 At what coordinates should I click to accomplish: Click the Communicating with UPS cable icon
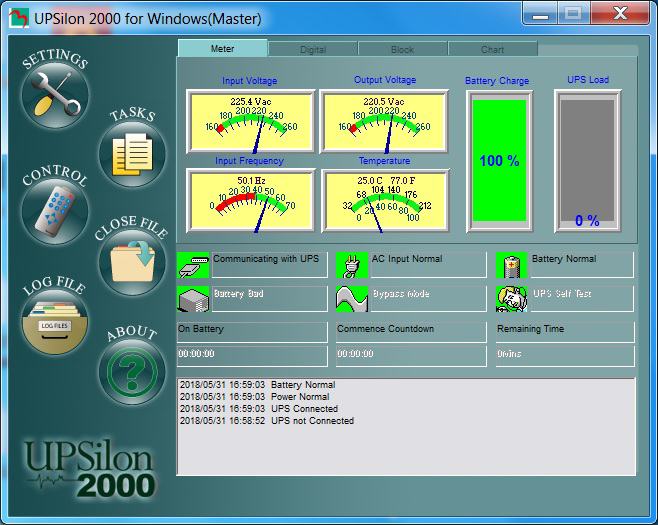tap(193, 265)
